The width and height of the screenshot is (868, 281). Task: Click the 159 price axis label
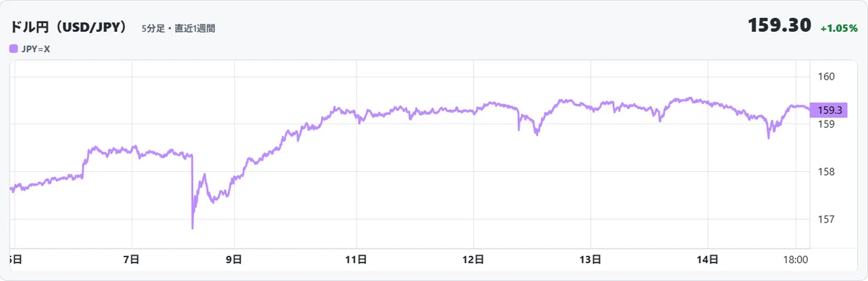[826, 124]
